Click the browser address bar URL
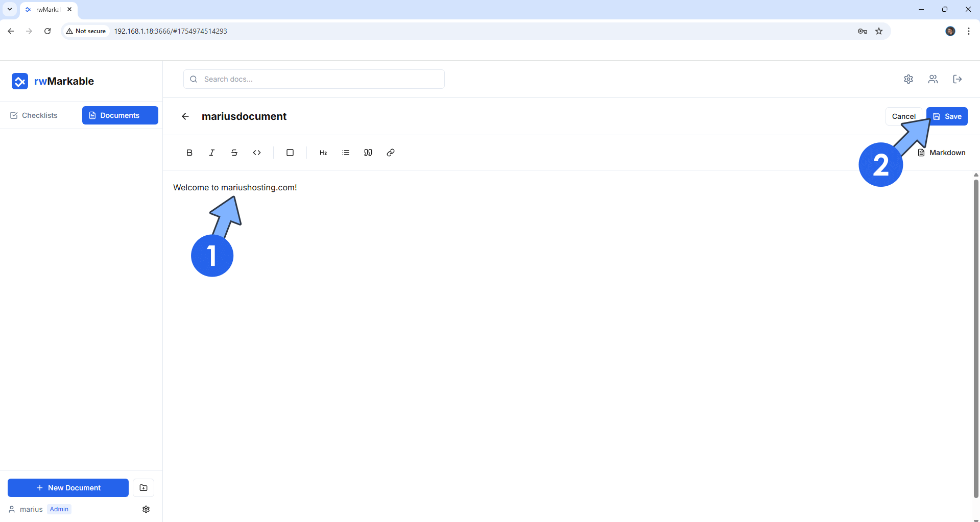 click(x=171, y=31)
